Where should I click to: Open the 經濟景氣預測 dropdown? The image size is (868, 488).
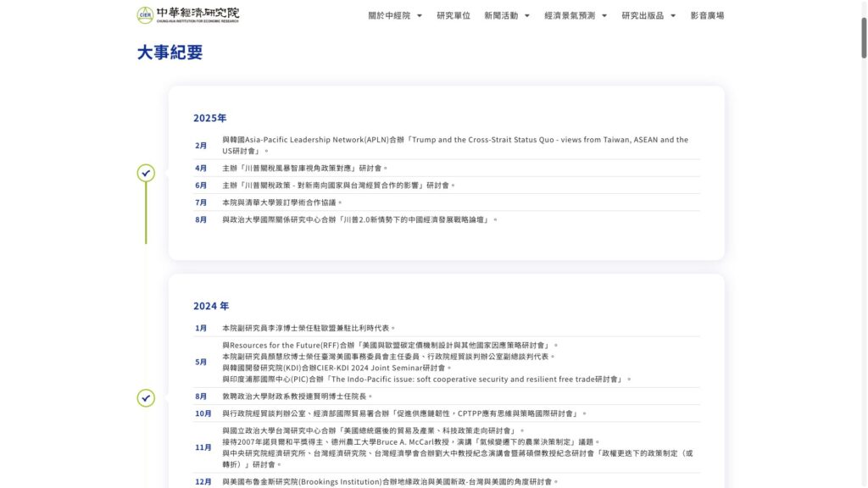pyautogui.click(x=576, y=15)
